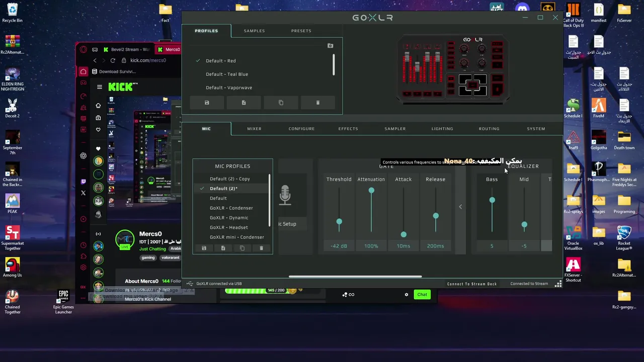Copy the selected profile in Profiles panel
Image resolution: width=644 pixels, height=362 pixels.
point(281,103)
